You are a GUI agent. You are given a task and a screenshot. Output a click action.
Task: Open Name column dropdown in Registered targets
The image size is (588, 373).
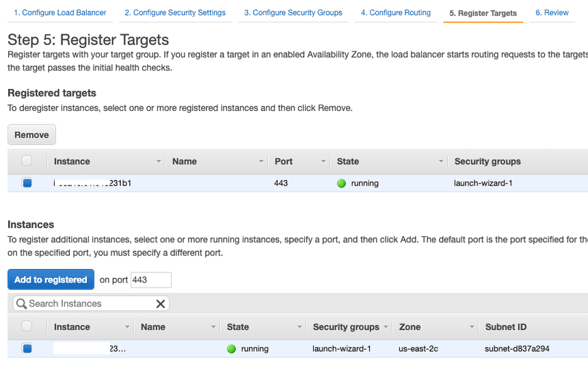click(x=261, y=162)
